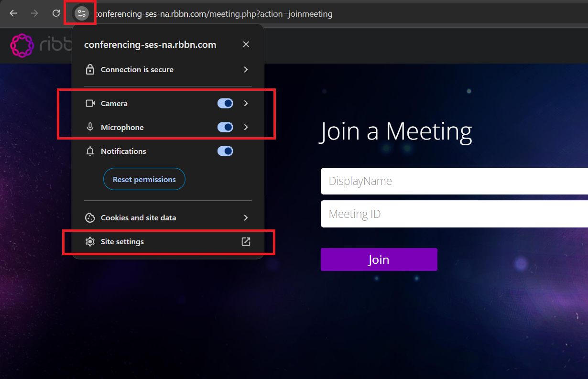Screen dimensions: 588x379
Task: Reload the page with the refresh icon
Action: pyautogui.click(x=56, y=13)
